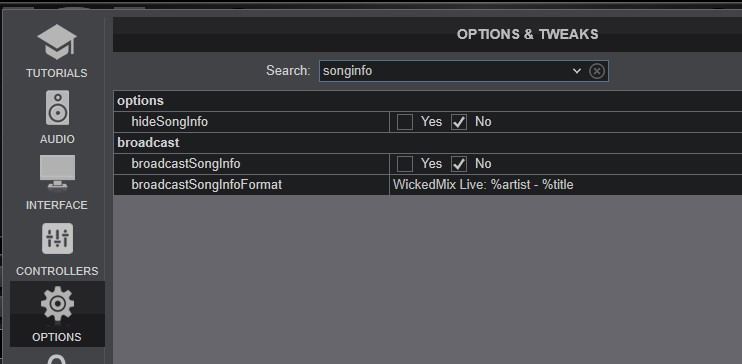Expand the search history dropdown arrow
The height and width of the screenshot is (364, 742).
tap(576, 71)
